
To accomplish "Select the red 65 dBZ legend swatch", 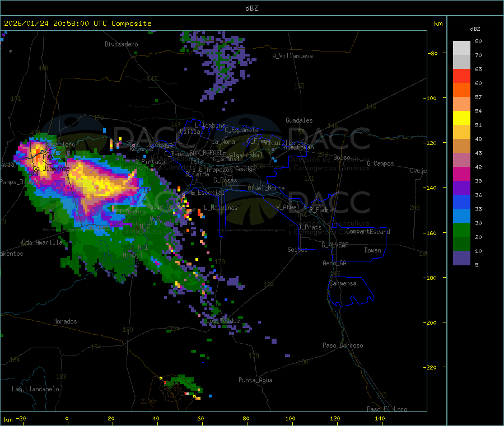I will 461,76.
